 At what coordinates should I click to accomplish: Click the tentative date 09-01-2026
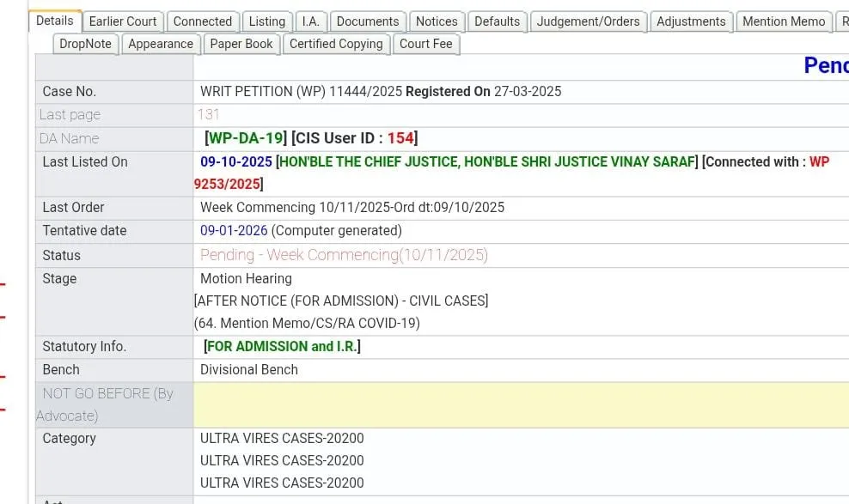coord(234,230)
